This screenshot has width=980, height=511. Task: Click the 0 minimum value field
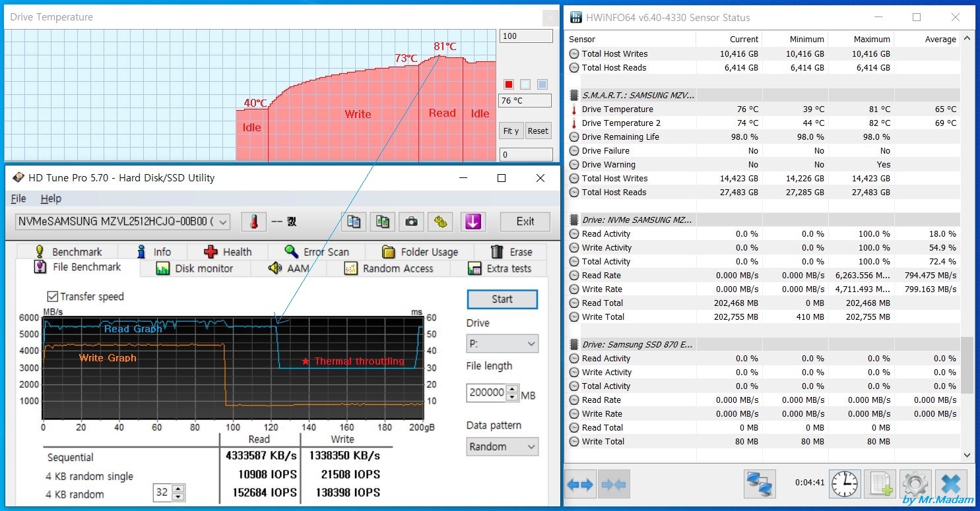pyautogui.click(x=526, y=155)
